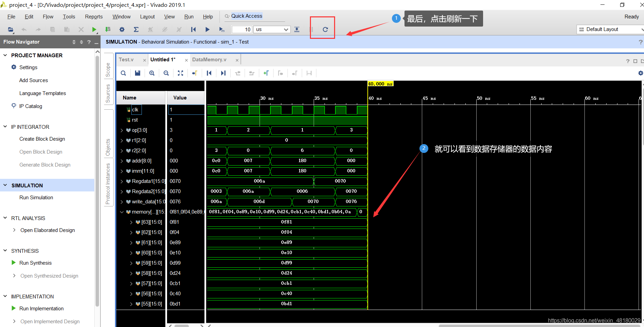The height and width of the screenshot is (327, 644).
Task: Open the Reports menu
Action: [x=94, y=17]
